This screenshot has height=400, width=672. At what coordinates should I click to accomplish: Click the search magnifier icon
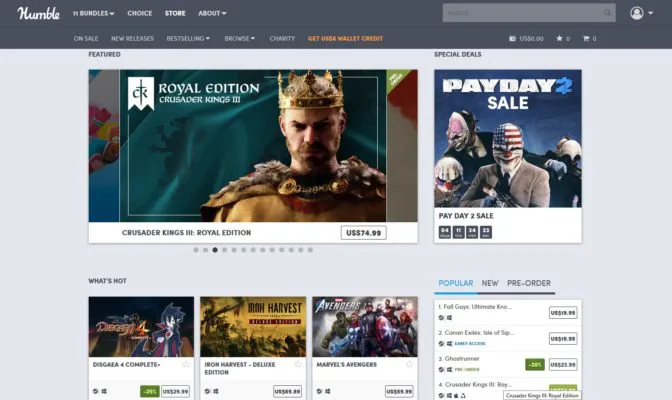point(607,13)
